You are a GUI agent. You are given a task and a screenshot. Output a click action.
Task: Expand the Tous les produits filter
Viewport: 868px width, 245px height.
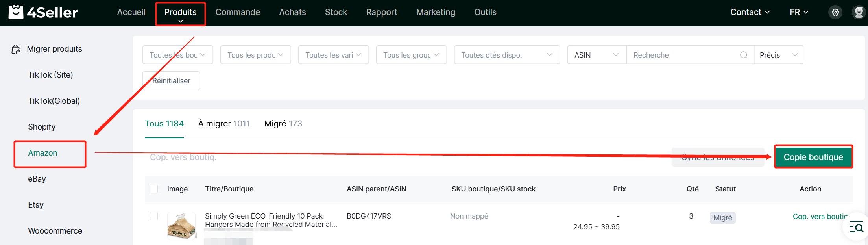click(x=256, y=55)
